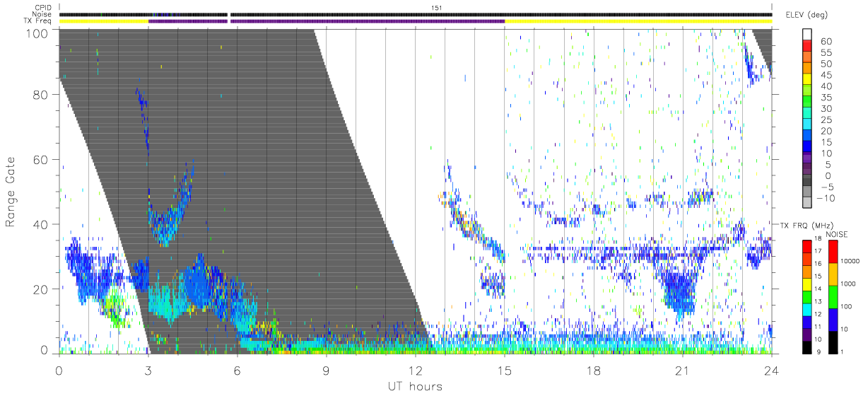This screenshot has height=401, width=868.
Task: Click the 80 tick label on the Range Gate axis
Action: click(x=41, y=95)
